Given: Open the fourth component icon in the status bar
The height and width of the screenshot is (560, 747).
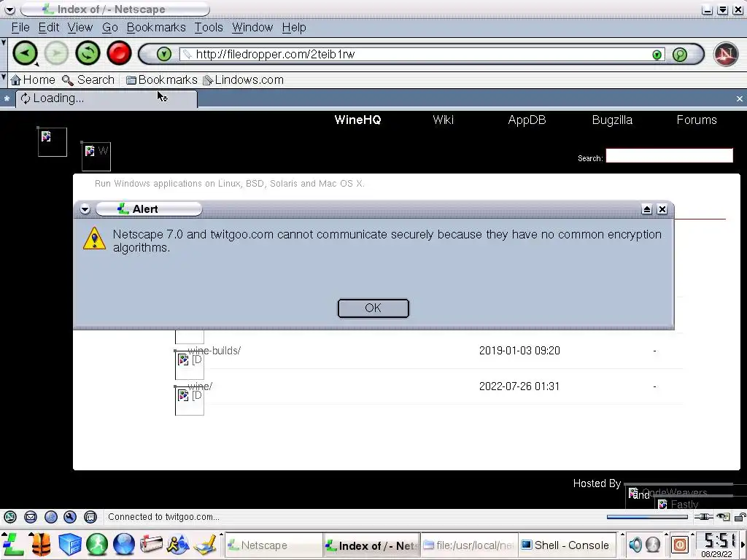Looking at the screenshot, I should pyautogui.click(x=70, y=517).
